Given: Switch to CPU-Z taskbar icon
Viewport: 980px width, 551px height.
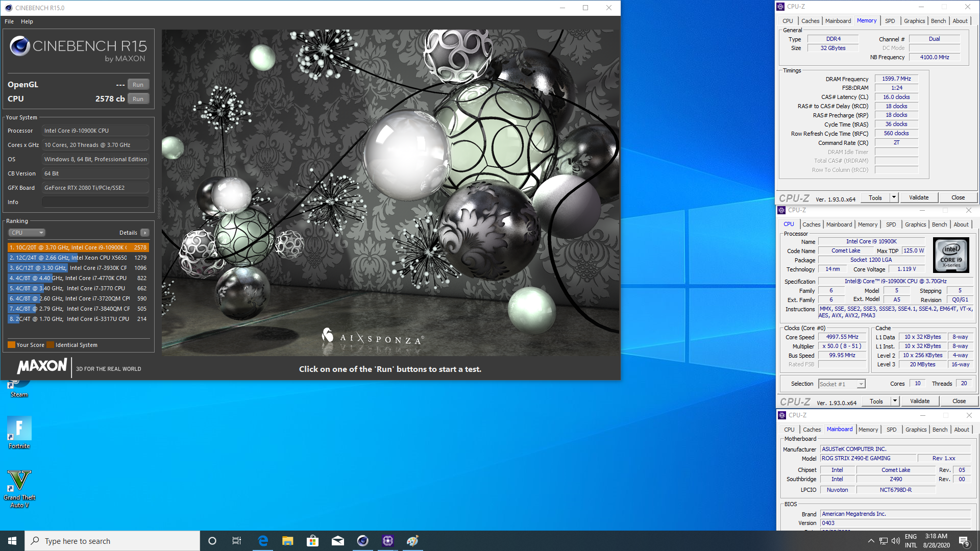Looking at the screenshot, I should coord(387,541).
